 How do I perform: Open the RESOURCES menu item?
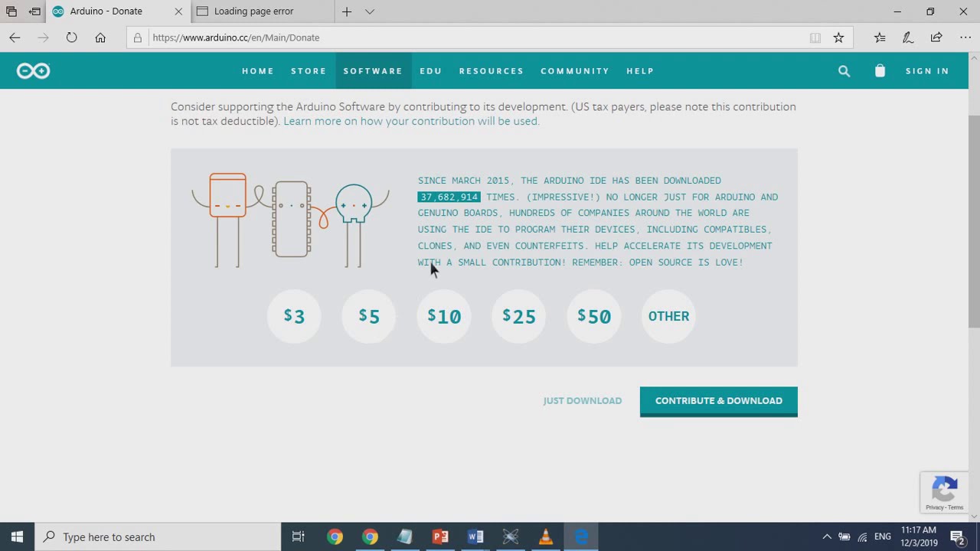(492, 71)
